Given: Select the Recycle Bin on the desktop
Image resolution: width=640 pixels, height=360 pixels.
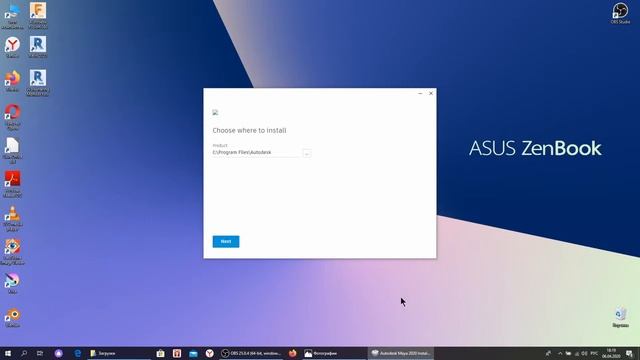Looking at the screenshot, I should [620, 318].
